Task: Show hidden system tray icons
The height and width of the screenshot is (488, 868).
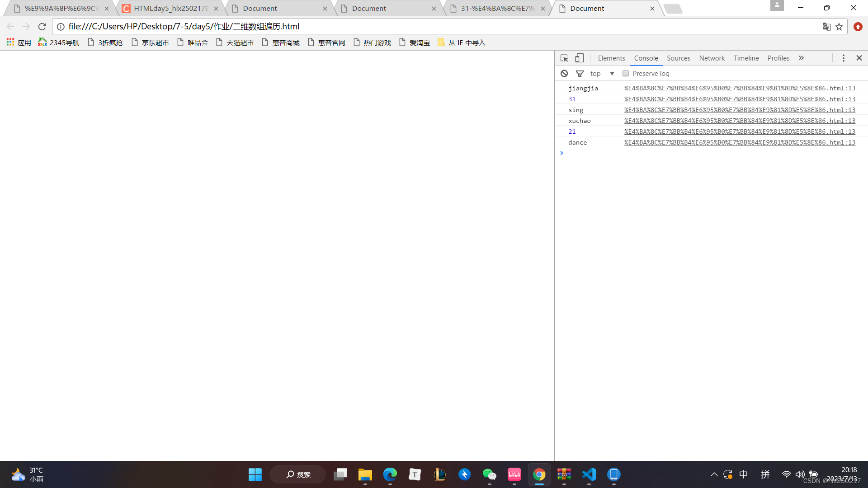Action: pyautogui.click(x=714, y=474)
